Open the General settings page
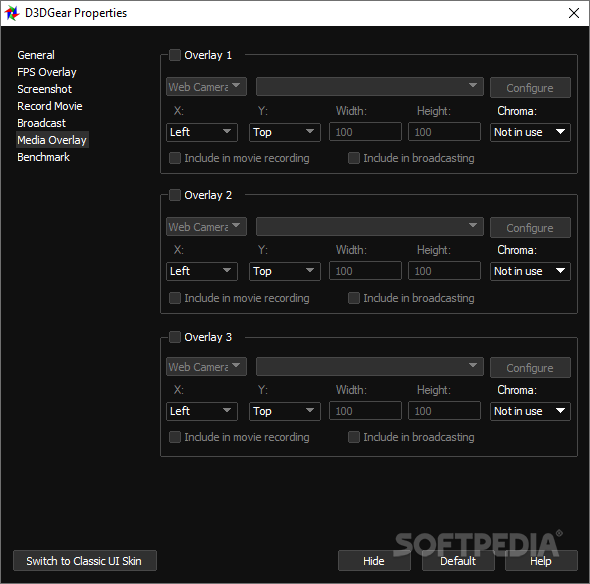The height and width of the screenshot is (584, 590). pos(36,55)
